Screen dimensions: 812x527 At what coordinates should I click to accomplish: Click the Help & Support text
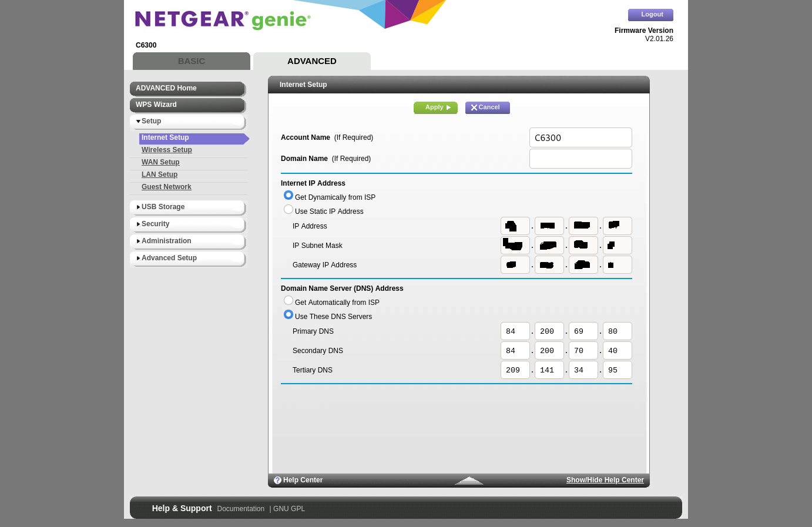(182, 508)
